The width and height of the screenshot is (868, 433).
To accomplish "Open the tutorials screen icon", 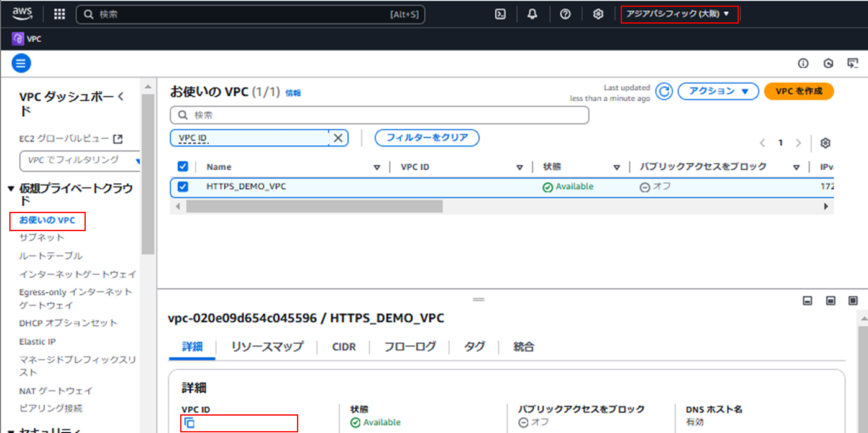I will click(x=852, y=63).
